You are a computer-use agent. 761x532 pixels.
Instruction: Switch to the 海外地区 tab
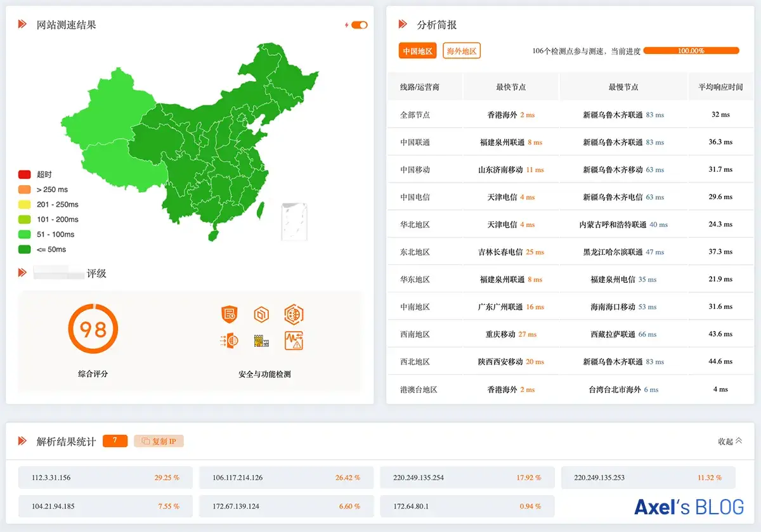click(461, 51)
